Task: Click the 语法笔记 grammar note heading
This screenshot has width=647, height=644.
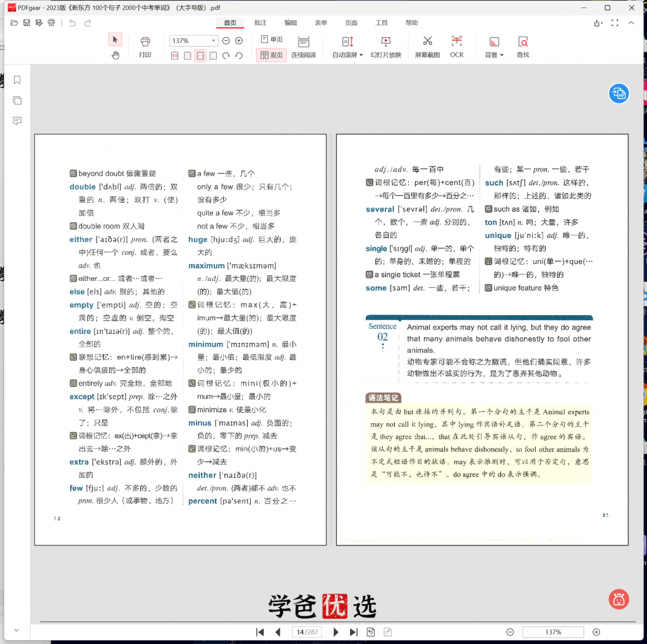Action: (x=384, y=398)
